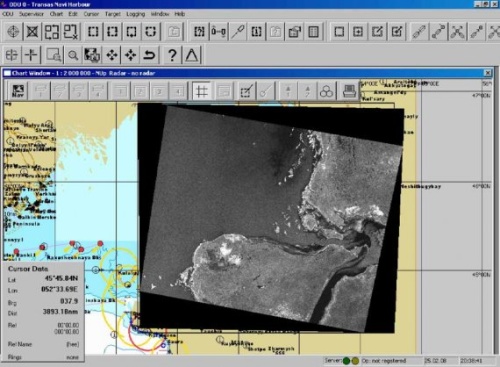Image resolution: width=500 pixels, height=367 pixels.
Task: Click the crosshair target icon in top toolbar
Action: pyautogui.click(x=13, y=32)
